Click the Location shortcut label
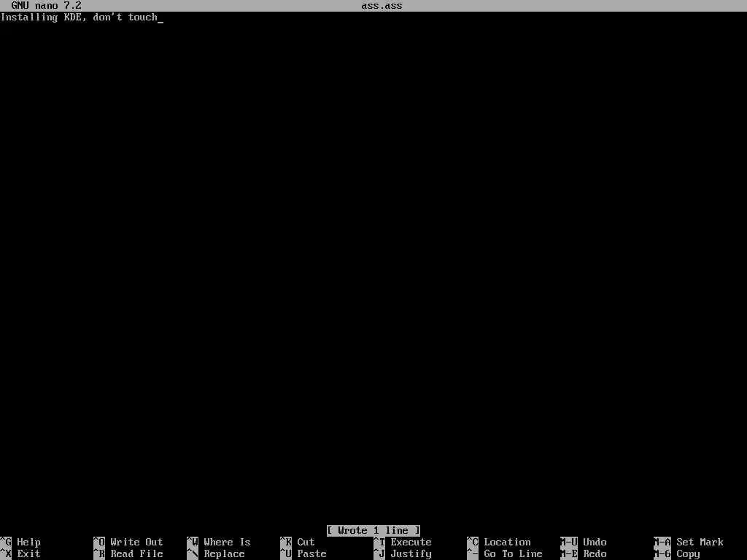The height and width of the screenshot is (560, 747). tap(508, 542)
